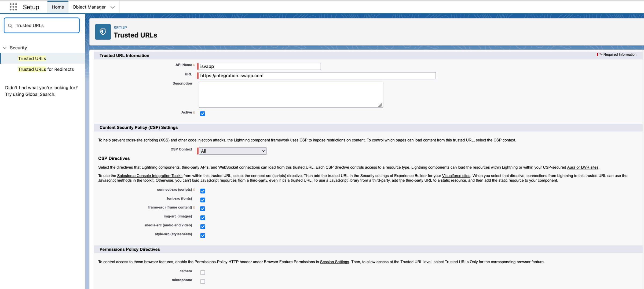Collapse the Security section in sidebar
Screen dimensions: 644x289
click(5, 48)
